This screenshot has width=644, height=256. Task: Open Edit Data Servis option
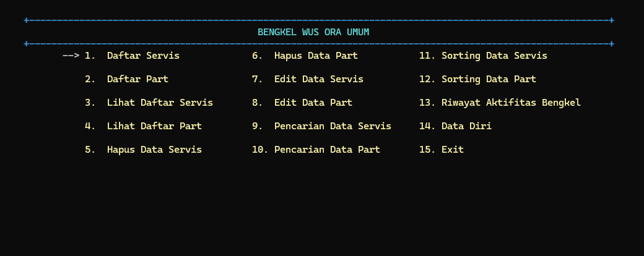[x=318, y=79]
